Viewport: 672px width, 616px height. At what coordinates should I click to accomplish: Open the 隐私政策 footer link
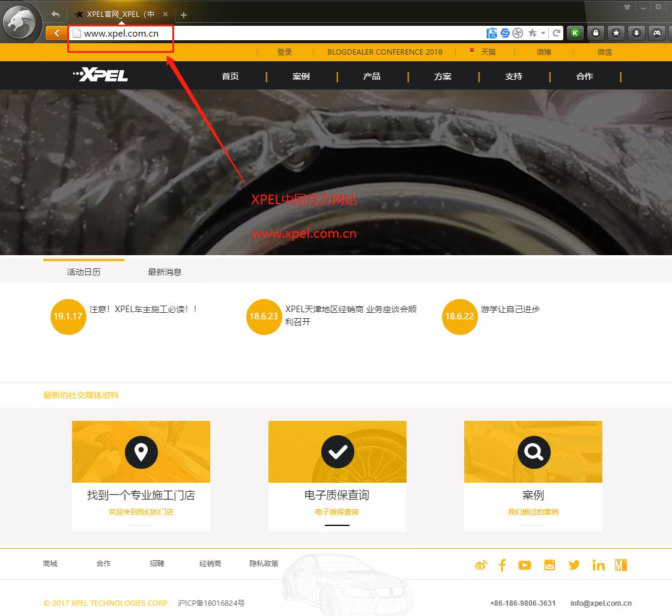[264, 563]
